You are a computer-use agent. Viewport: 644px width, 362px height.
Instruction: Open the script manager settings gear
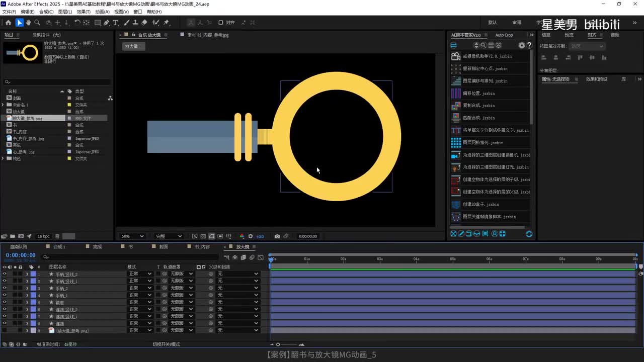521,45
